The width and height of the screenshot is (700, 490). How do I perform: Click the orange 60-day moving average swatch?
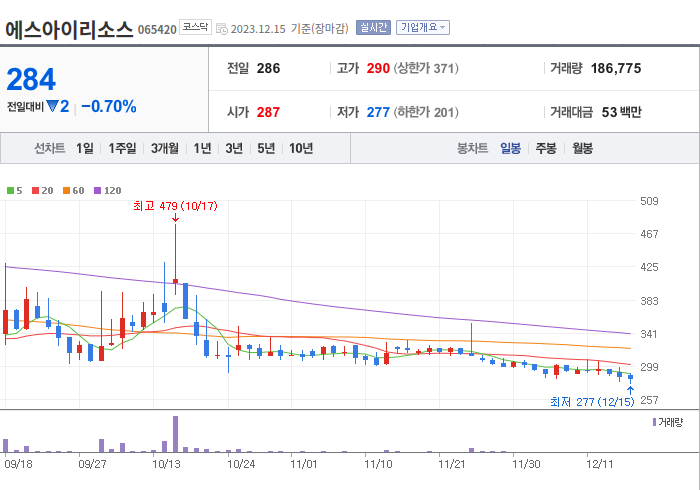coord(67,191)
